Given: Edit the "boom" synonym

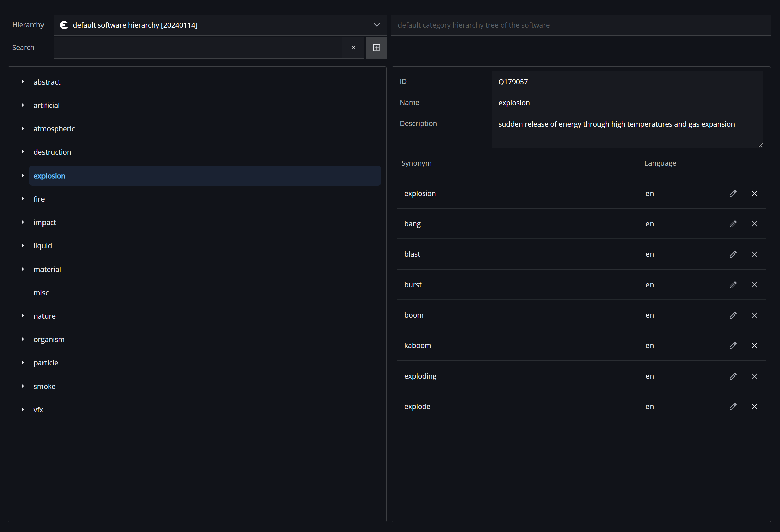Looking at the screenshot, I should click(733, 315).
